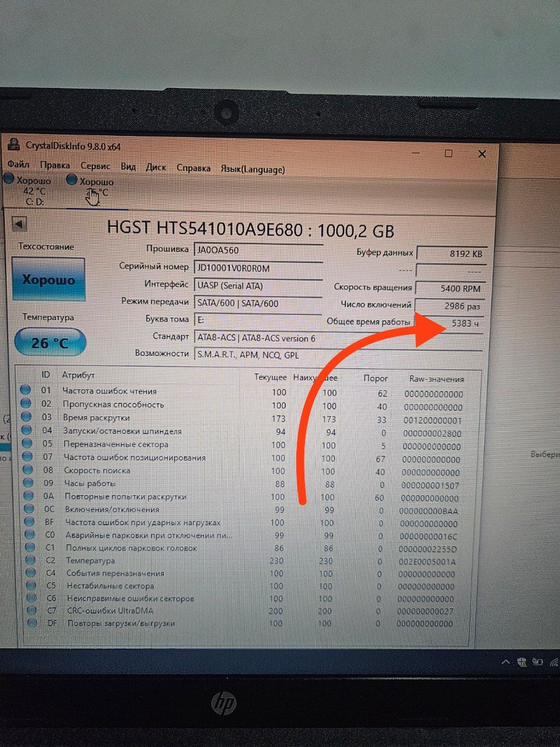Expand hidden tray icons with the chevron
Viewport: 560px width, 747px height.
click(x=505, y=662)
